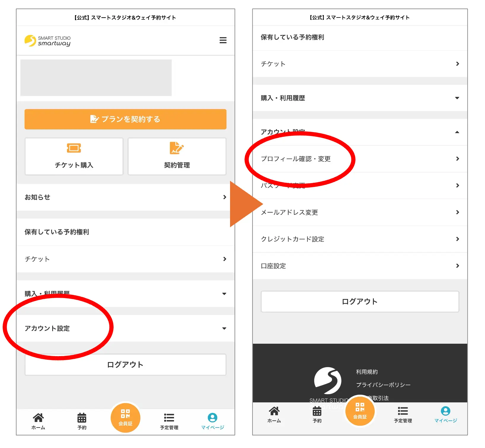Click the Smart Studio smartway logo

tap(48, 41)
